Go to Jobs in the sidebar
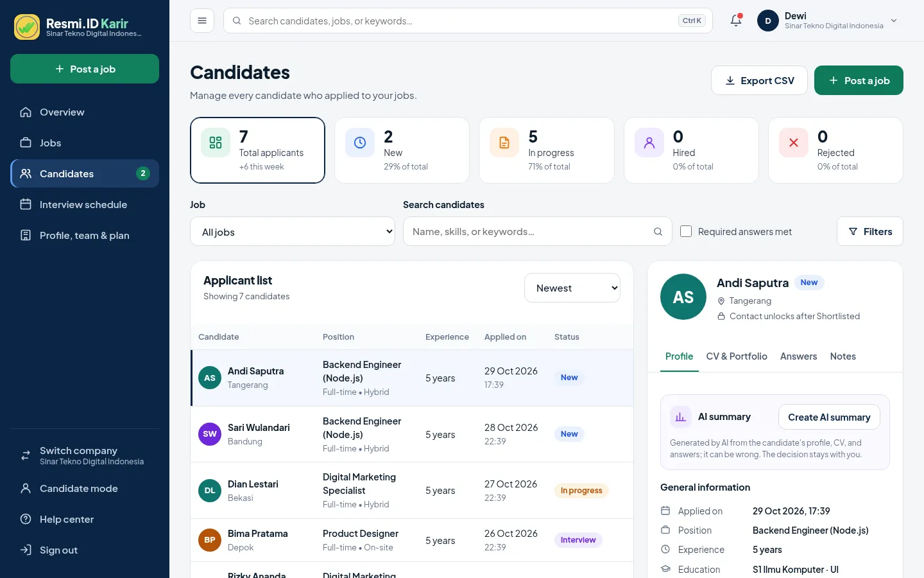924x578 pixels. (x=85, y=143)
